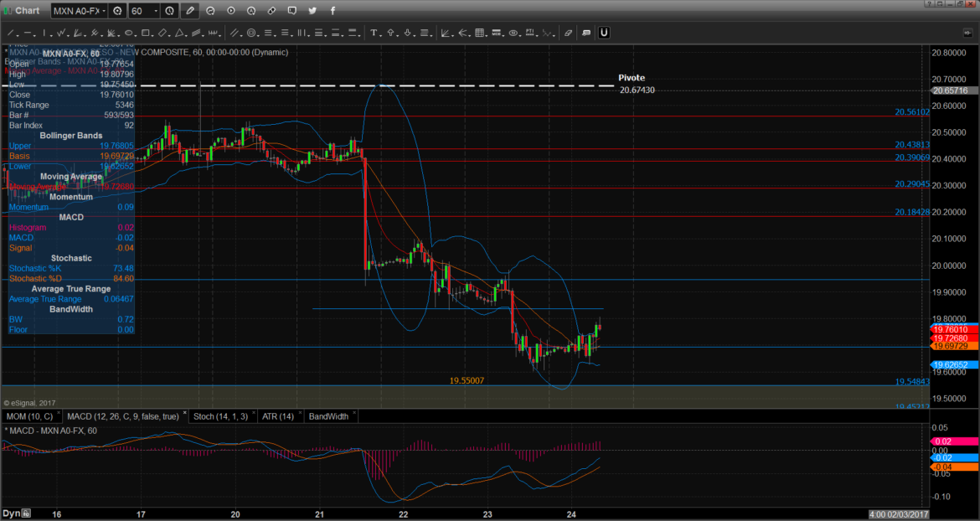The image size is (980, 521).
Task: Open the MXN A0-FX symbol dropdown
Action: point(103,11)
